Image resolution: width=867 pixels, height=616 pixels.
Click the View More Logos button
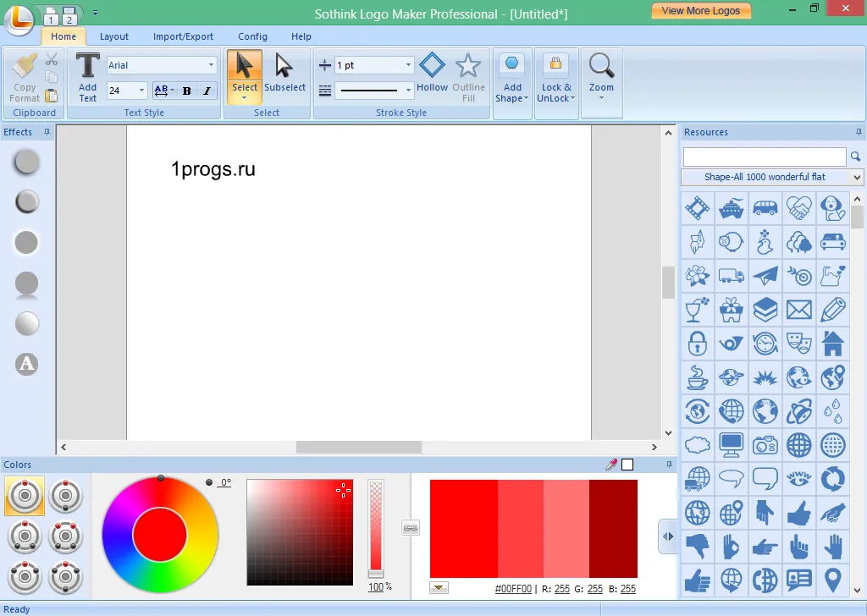[700, 11]
